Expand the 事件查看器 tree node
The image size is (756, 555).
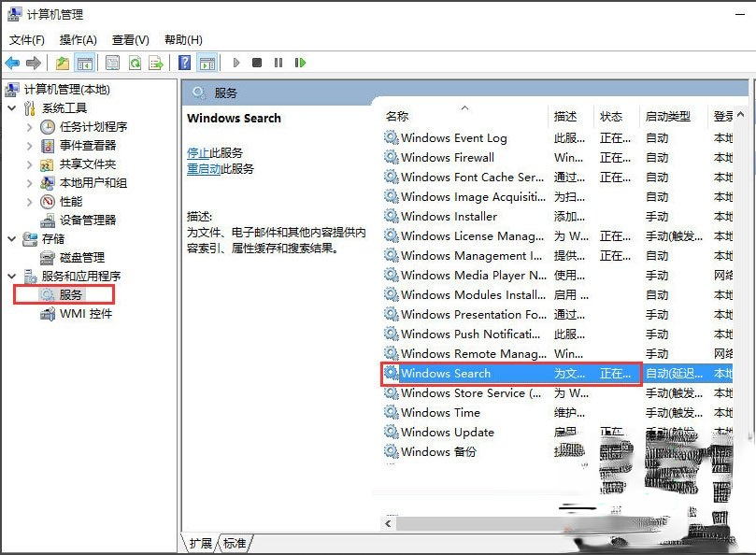[x=31, y=145]
